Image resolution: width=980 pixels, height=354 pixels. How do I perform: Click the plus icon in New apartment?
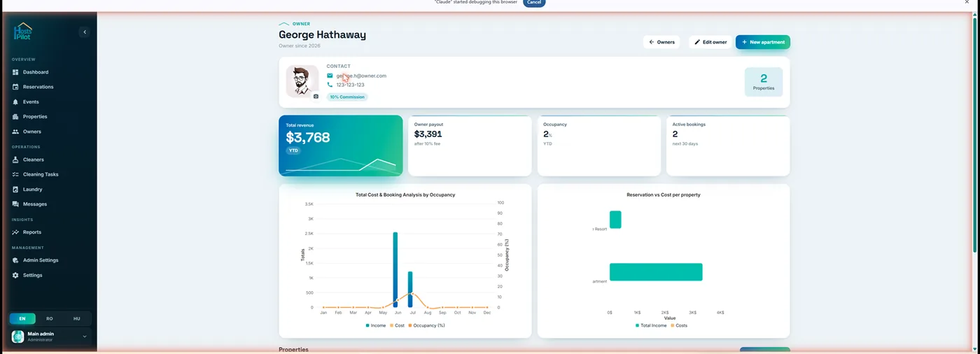[744, 42]
